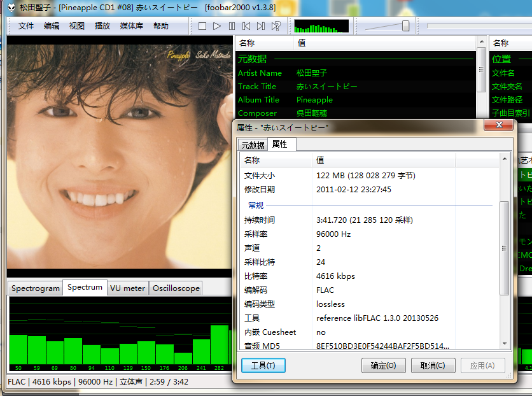Select the Album Title Pineapple row
The height and width of the screenshot is (396, 532).
pyautogui.click(x=356, y=100)
